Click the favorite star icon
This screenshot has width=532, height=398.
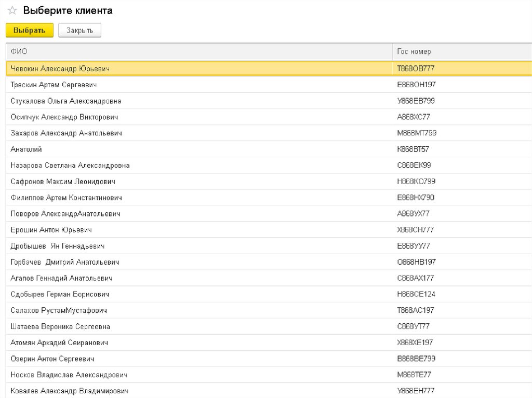point(12,11)
